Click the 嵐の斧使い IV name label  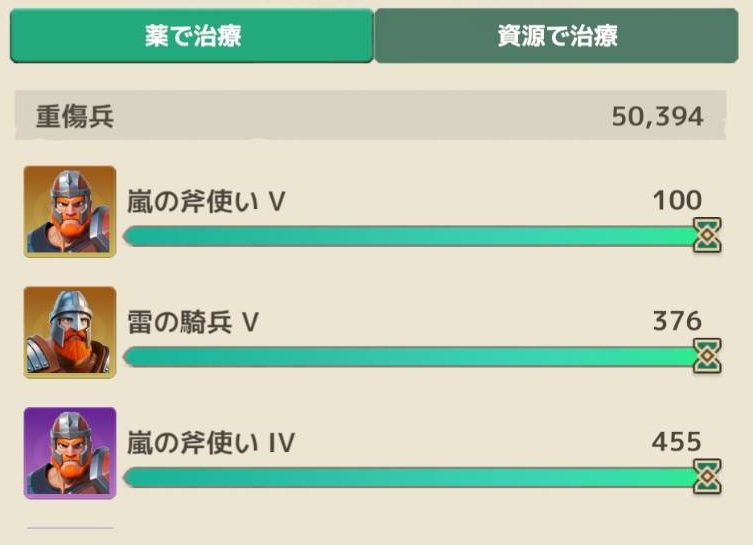click(211, 442)
